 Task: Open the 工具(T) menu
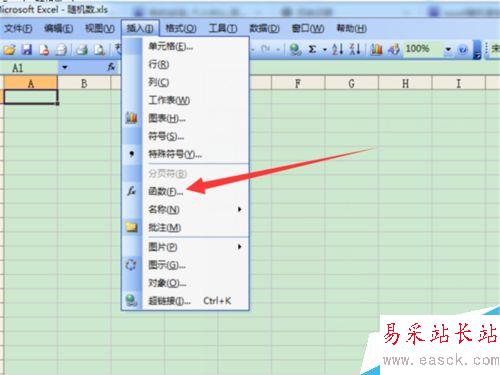point(223,29)
